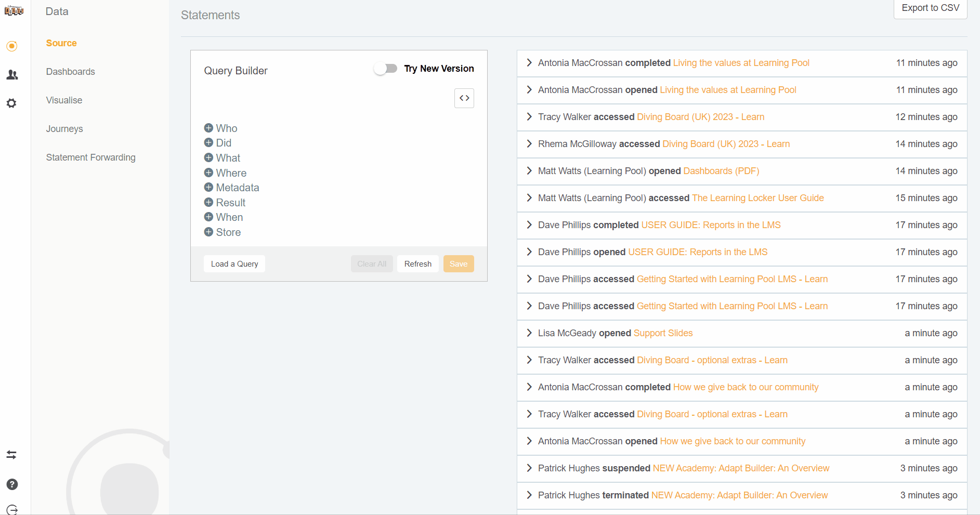Open settings via gear icon

tap(12, 103)
